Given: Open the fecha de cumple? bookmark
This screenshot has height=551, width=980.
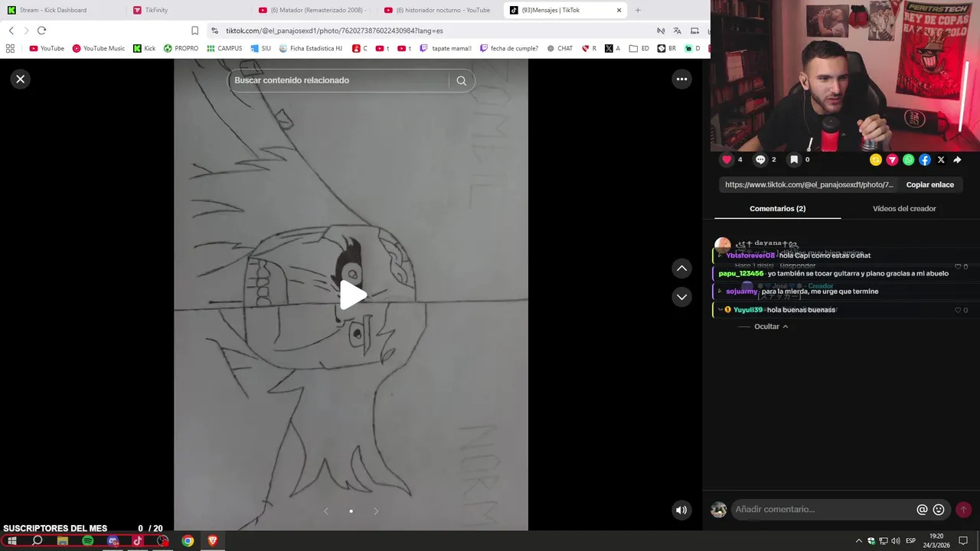Looking at the screenshot, I should pyautogui.click(x=509, y=48).
